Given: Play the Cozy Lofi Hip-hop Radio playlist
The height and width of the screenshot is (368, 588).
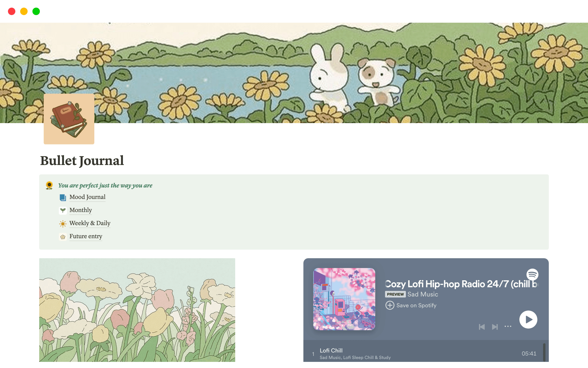Looking at the screenshot, I should click(528, 320).
